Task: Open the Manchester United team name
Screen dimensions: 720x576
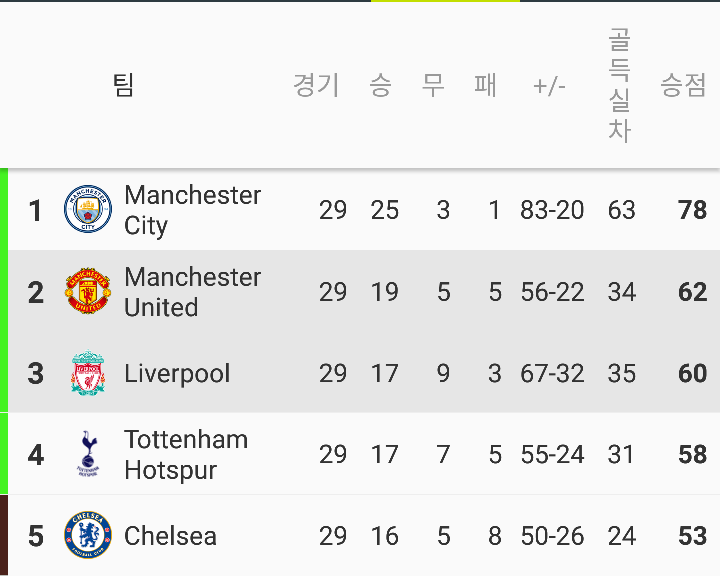Action: (x=192, y=292)
